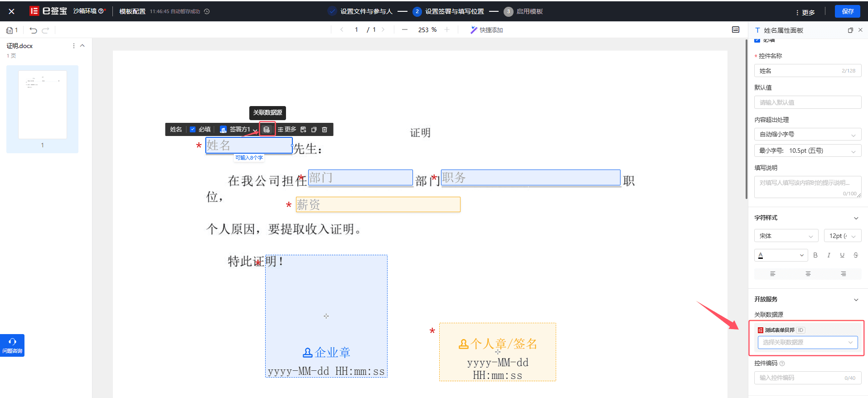
Task: Select the 职务 field on document
Action: click(530, 178)
